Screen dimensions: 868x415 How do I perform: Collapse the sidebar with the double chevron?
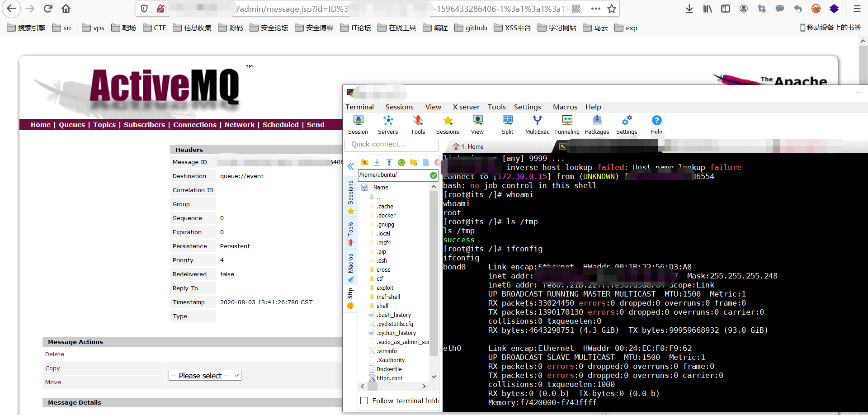point(350,166)
